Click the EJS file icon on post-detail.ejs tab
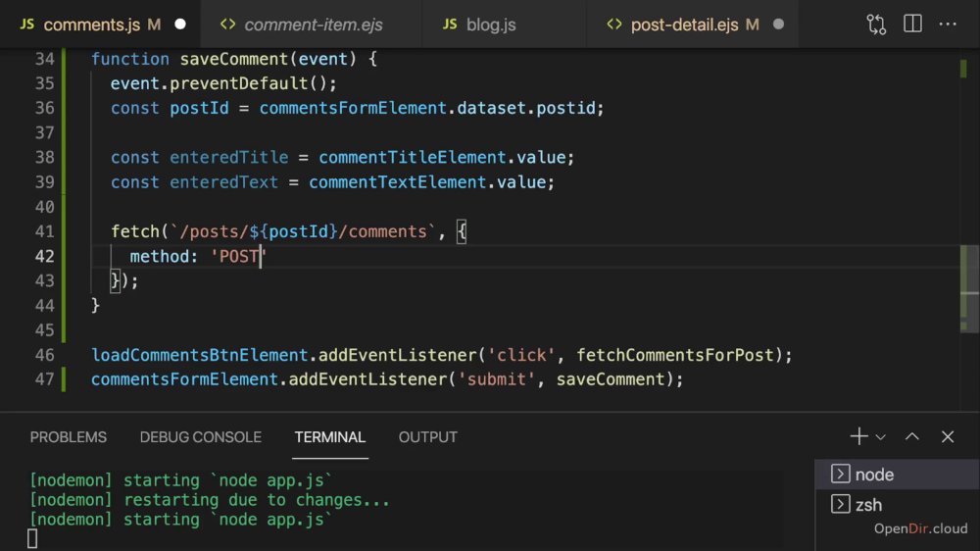This screenshot has height=551, width=980. (x=614, y=24)
